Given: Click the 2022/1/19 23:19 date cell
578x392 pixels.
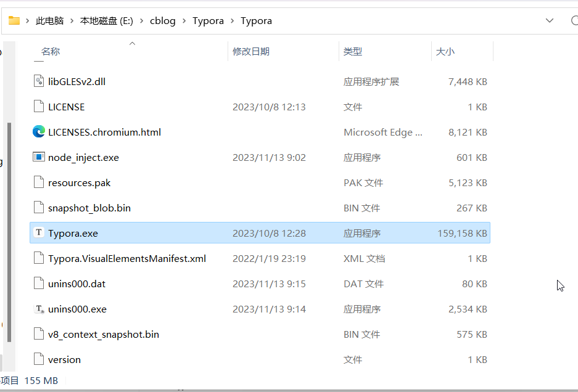Looking at the screenshot, I should (x=269, y=258).
